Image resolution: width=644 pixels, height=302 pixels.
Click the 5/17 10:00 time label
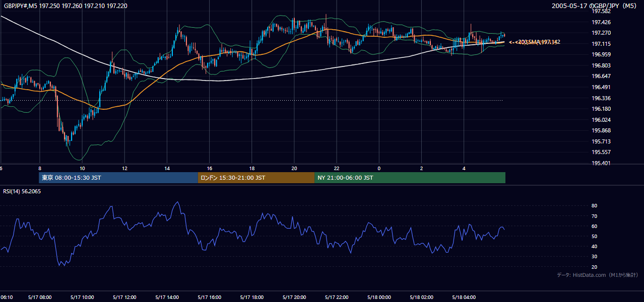(x=82, y=297)
